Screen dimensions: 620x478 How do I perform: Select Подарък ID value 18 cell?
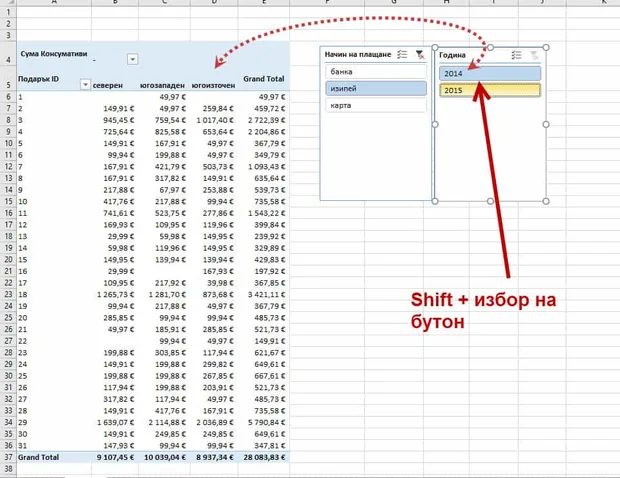54,295
